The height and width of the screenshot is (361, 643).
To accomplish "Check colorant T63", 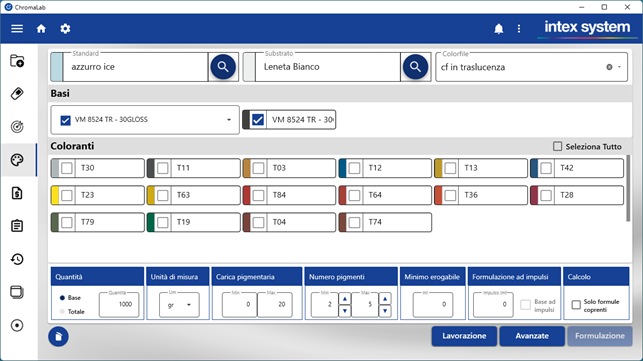I will click(162, 195).
